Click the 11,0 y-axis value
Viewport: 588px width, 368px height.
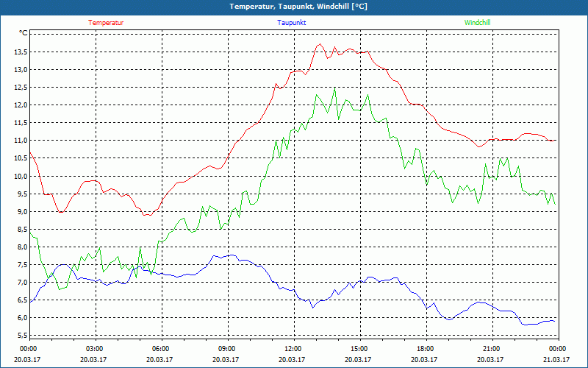(21, 141)
